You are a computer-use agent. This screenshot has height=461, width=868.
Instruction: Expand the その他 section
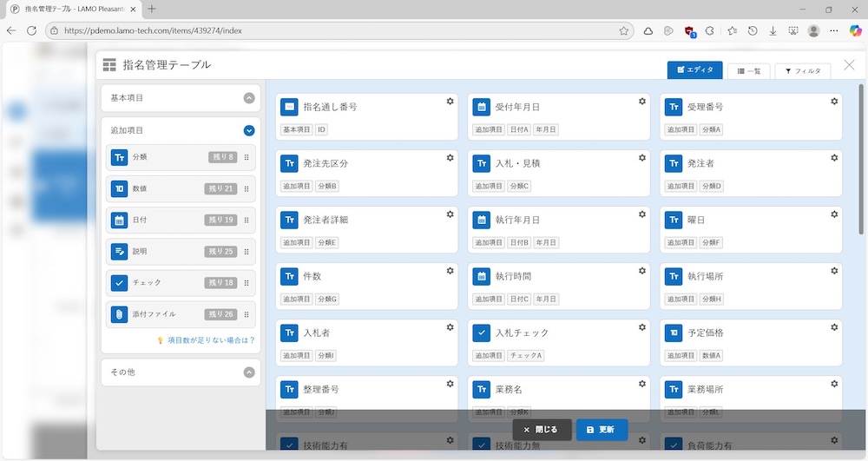pyautogui.click(x=249, y=372)
